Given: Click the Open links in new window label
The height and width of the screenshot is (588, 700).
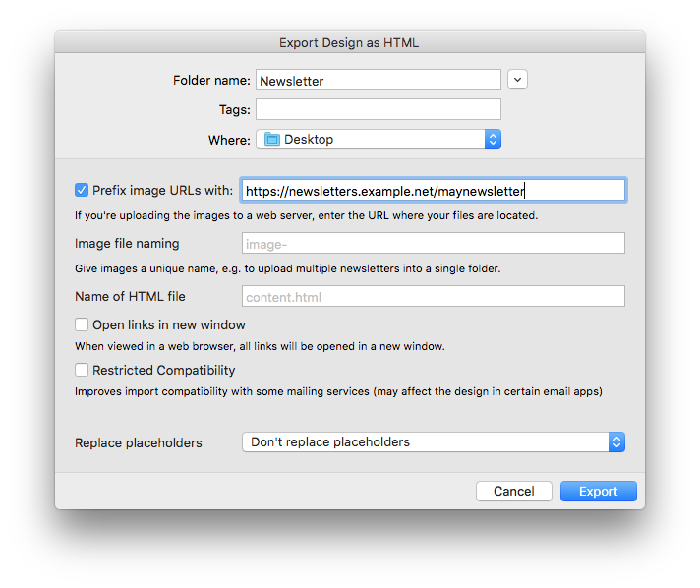Looking at the screenshot, I should pyautogui.click(x=169, y=325).
